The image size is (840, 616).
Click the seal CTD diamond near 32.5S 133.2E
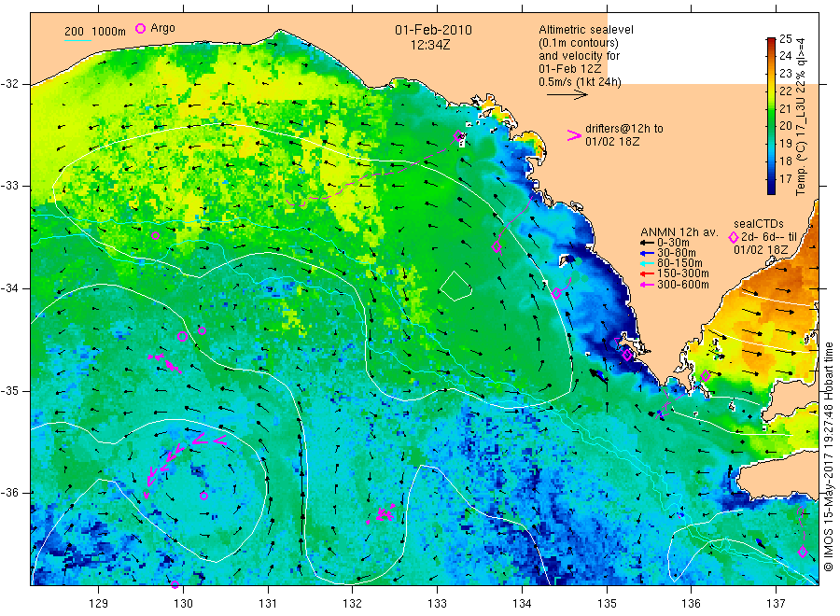click(458, 135)
